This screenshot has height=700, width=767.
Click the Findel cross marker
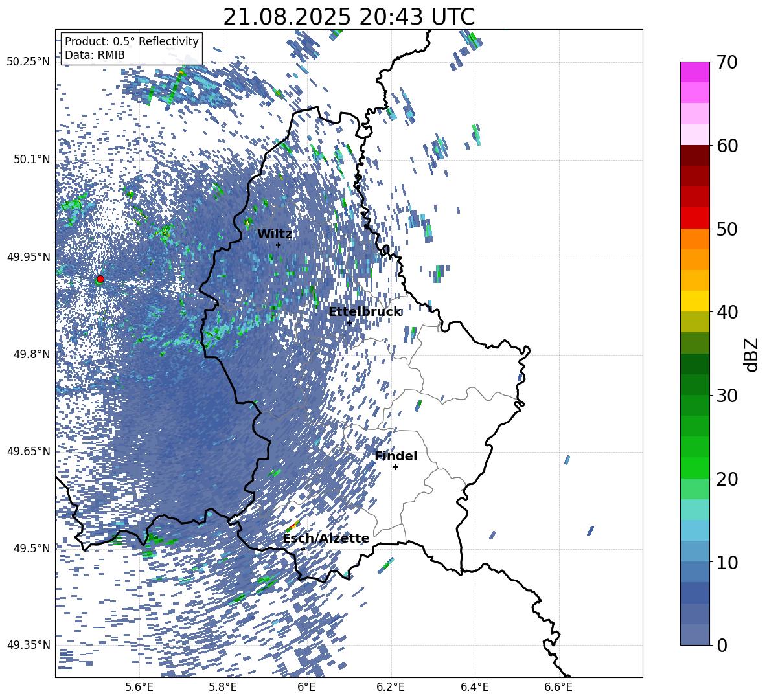395,468
